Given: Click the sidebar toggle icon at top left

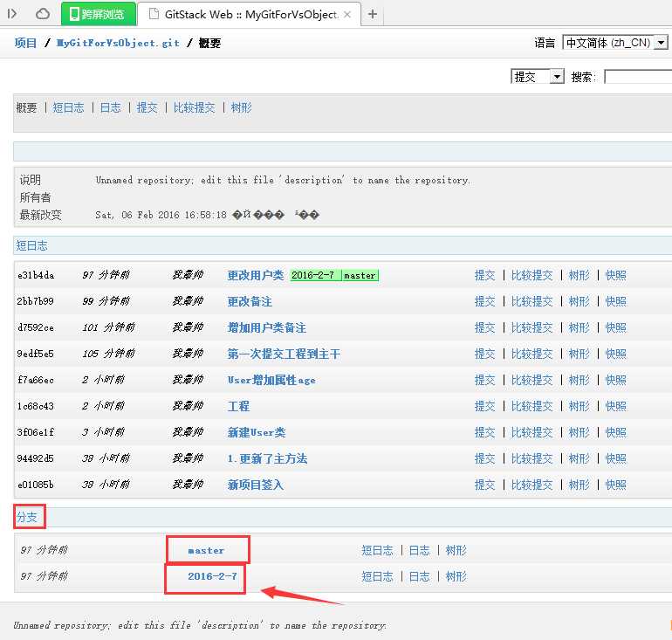Looking at the screenshot, I should tap(12, 14).
